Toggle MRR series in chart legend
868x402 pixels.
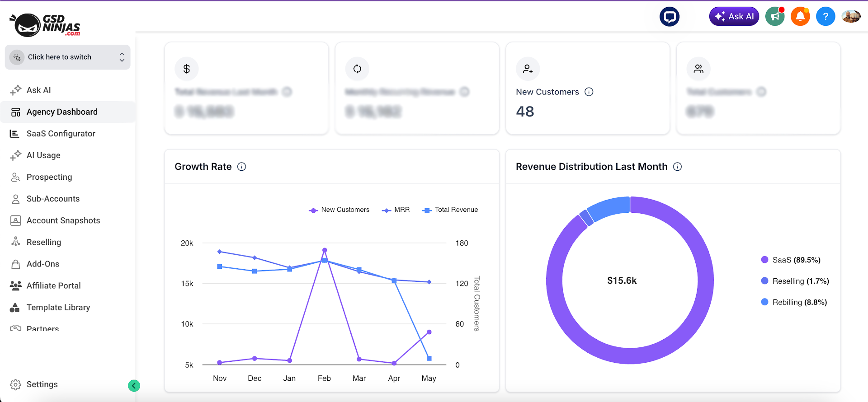396,210
